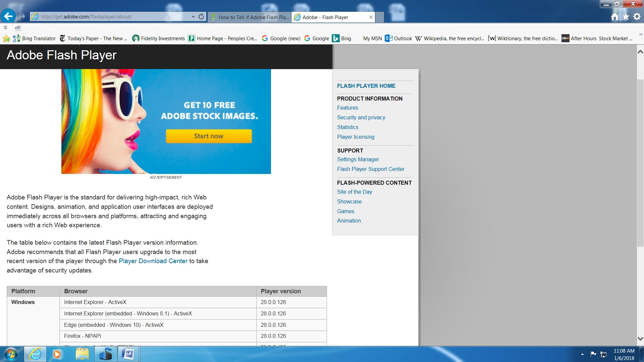Screen dimensions: 644x362
Task: Click the Player Download Center link
Action: [153, 261]
